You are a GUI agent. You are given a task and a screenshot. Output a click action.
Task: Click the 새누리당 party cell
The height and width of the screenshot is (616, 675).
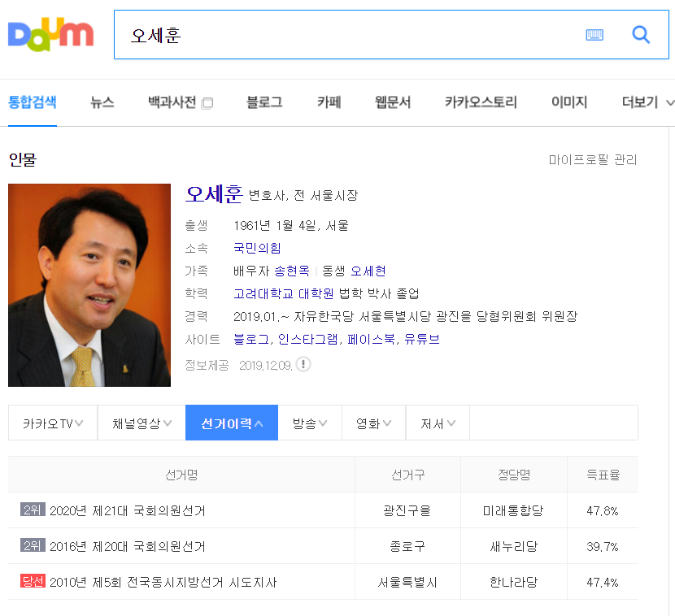[513, 546]
